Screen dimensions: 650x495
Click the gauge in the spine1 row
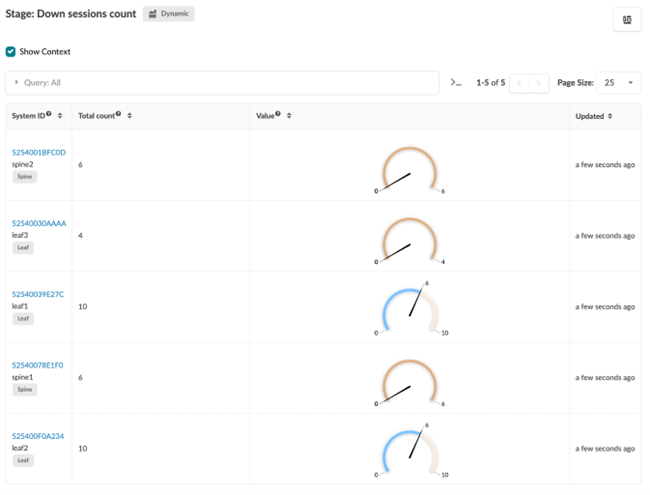coord(410,382)
